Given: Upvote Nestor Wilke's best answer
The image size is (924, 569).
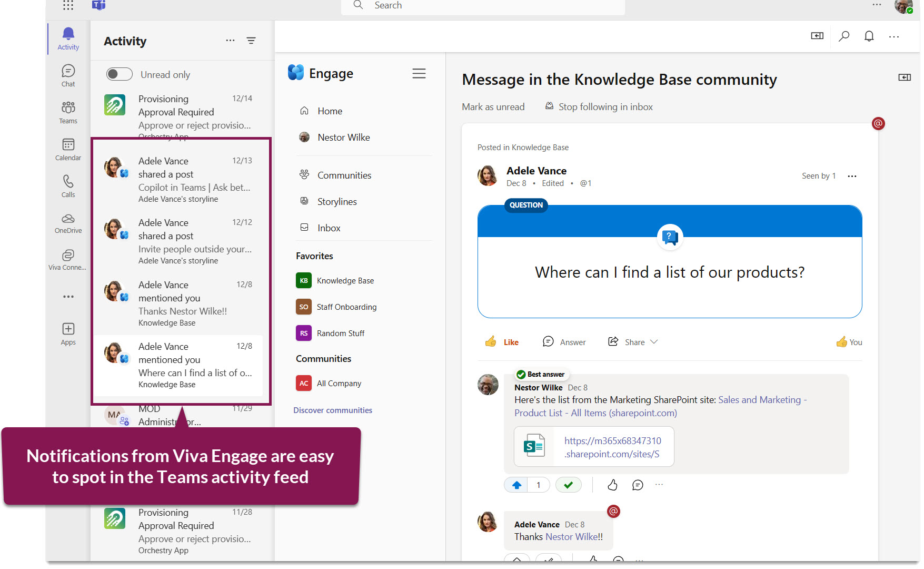Looking at the screenshot, I should pyautogui.click(x=516, y=484).
